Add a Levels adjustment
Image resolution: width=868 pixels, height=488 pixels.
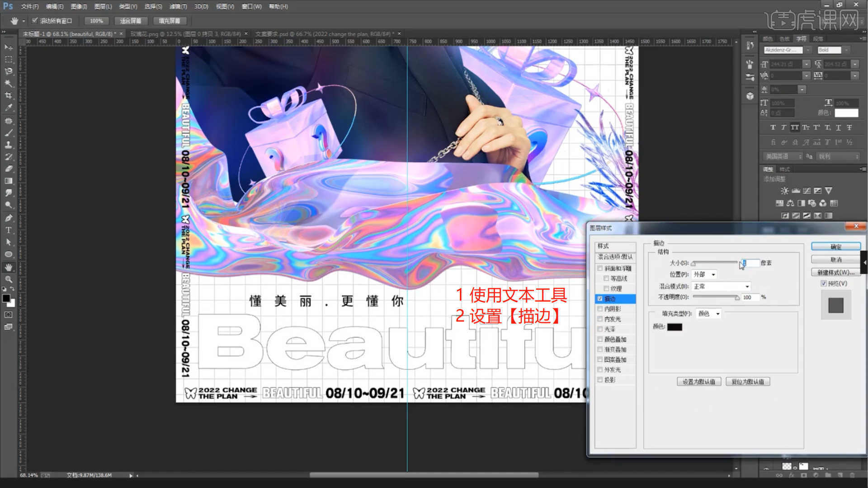(796, 191)
